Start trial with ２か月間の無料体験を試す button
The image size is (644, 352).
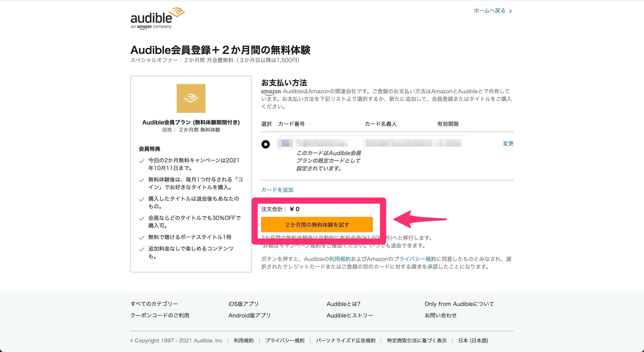point(317,225)
